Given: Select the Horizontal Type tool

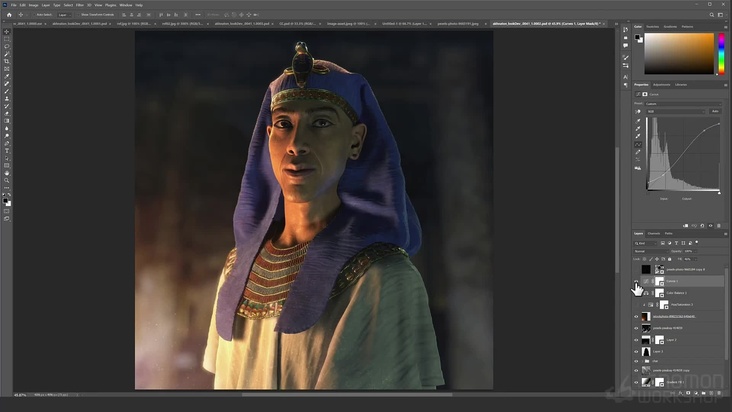Looking at the screenshot, I should (7, 151).
